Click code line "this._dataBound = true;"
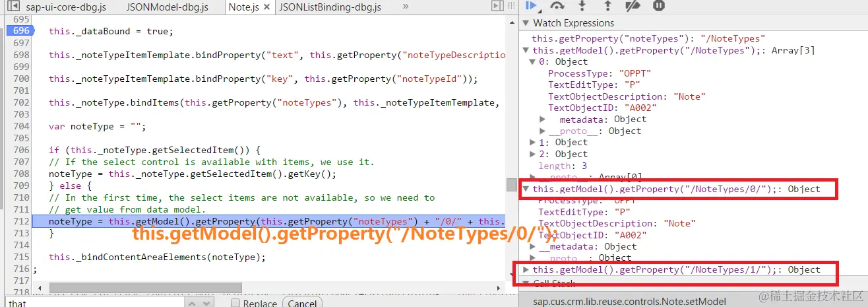This screenshot has width=868, height=307. (111, 31)
